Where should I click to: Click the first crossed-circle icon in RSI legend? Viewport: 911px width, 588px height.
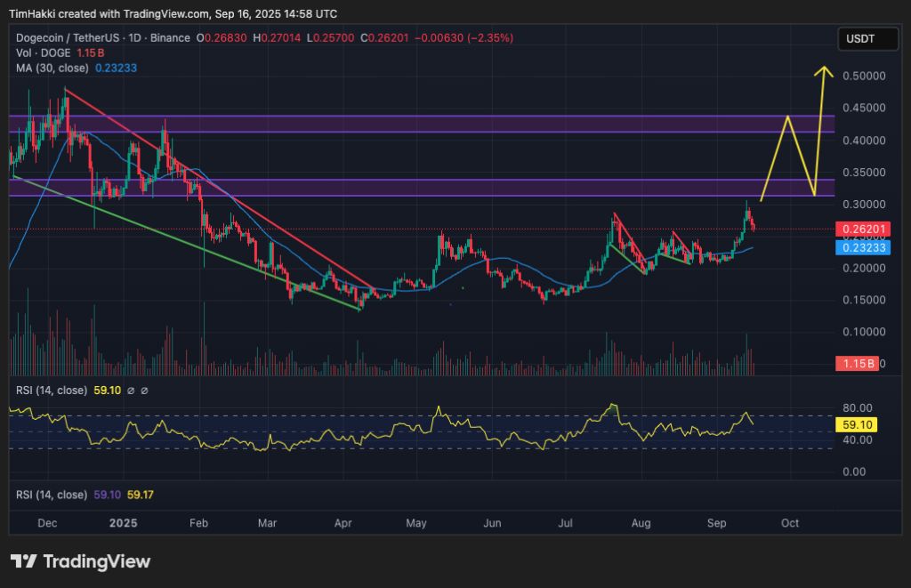tap(131, 391)
